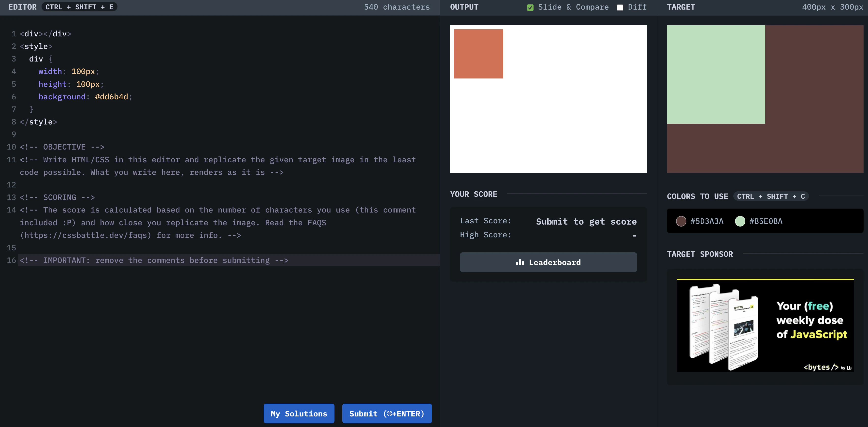Click the My Solutions button
Viewport: 868px width, 427px height.
(299, 413)
